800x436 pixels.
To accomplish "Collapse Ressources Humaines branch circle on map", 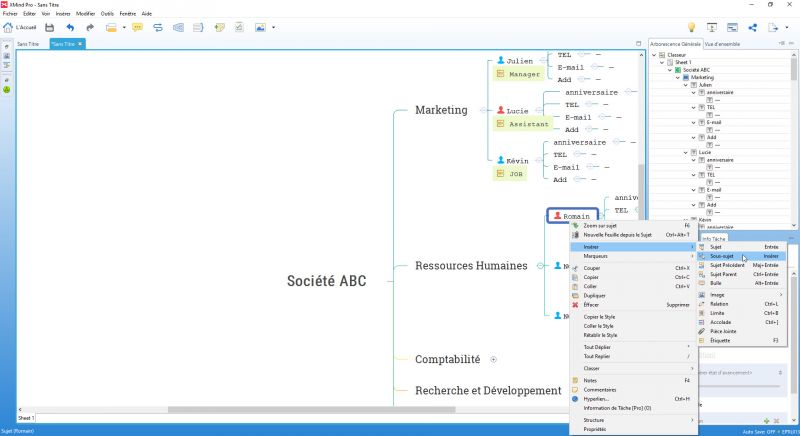I will 540,266.
